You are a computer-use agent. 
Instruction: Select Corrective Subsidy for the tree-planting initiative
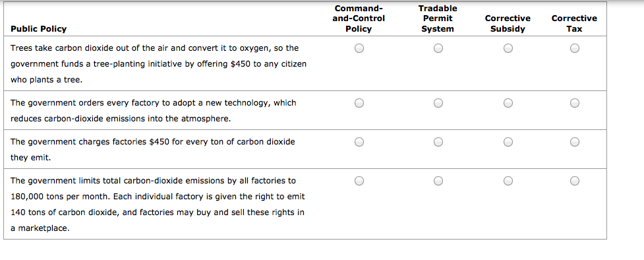[508, 49]
